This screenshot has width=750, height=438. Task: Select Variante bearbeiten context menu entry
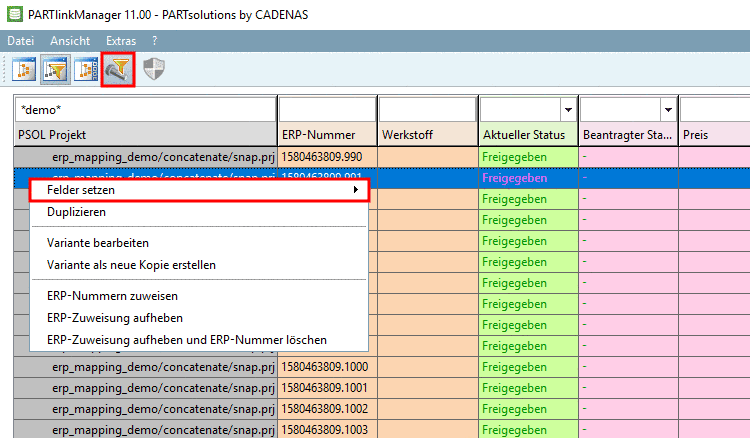click(199, 243)
